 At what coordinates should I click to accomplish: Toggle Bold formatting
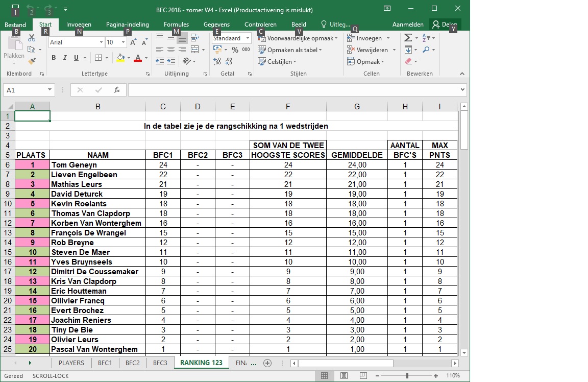pyautogui.click(x=54, y=58)
